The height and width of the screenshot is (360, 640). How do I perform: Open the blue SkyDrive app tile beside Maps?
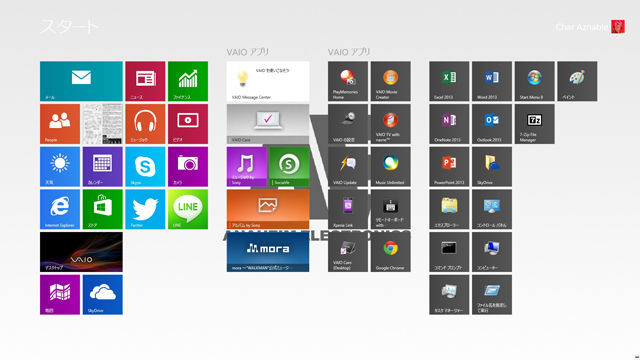tap(102, 295)
